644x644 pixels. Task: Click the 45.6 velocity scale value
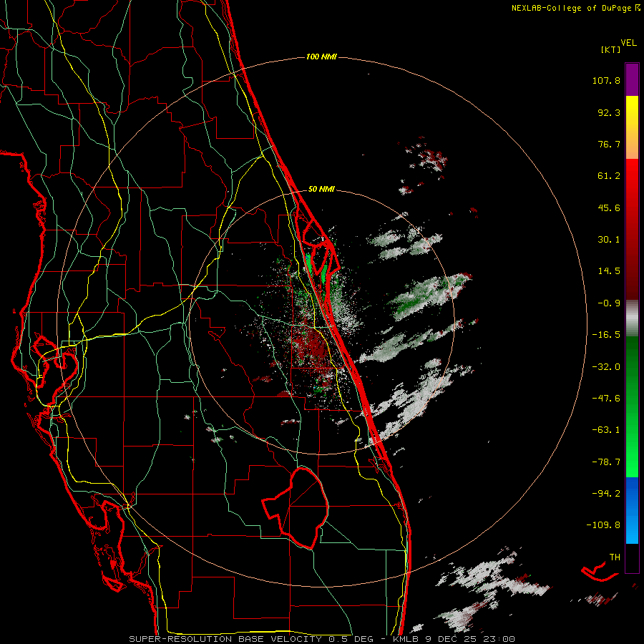609,208
